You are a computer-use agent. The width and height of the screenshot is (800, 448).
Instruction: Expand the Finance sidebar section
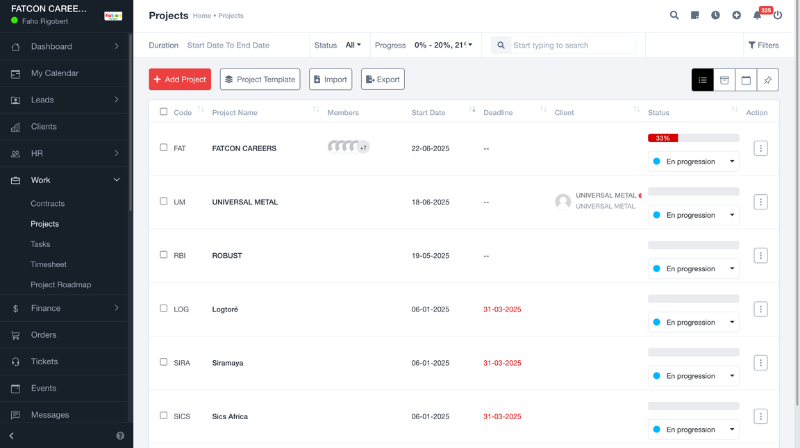(x=64, y=308)
